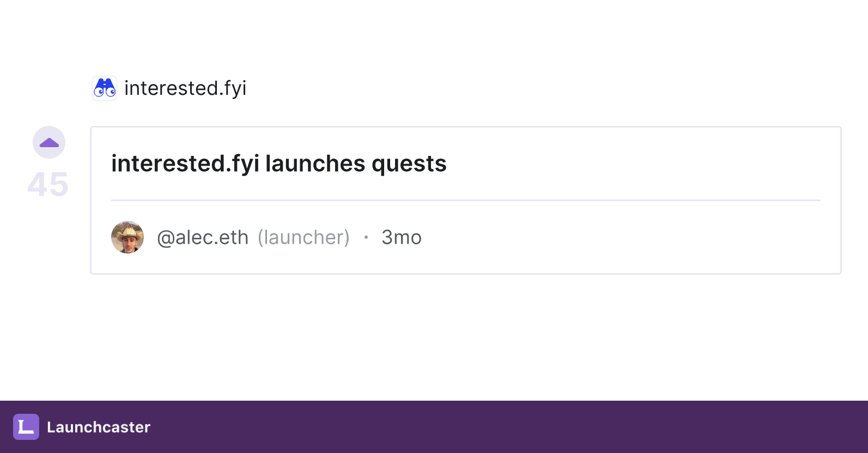Go to the Launchcaster wordmark in the footer
This screenshot has width=868, height=453.
(x=99, y=427)
